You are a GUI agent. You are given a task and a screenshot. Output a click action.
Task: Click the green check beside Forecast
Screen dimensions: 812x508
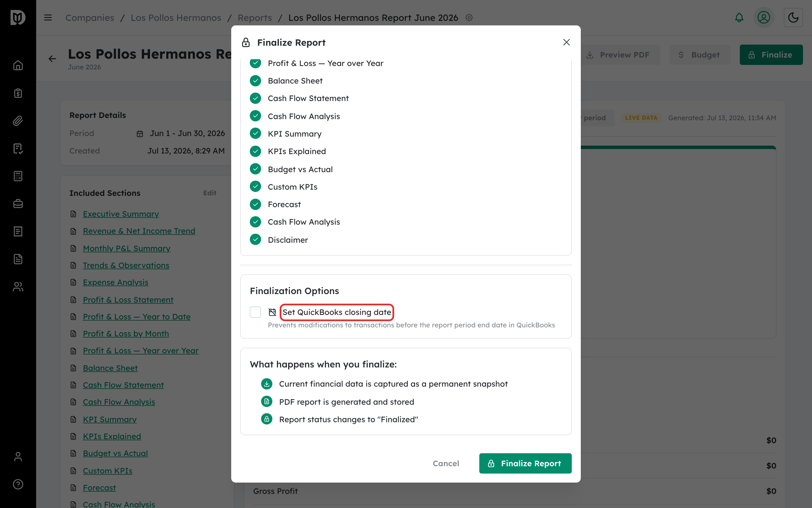[x=255, y=204]
